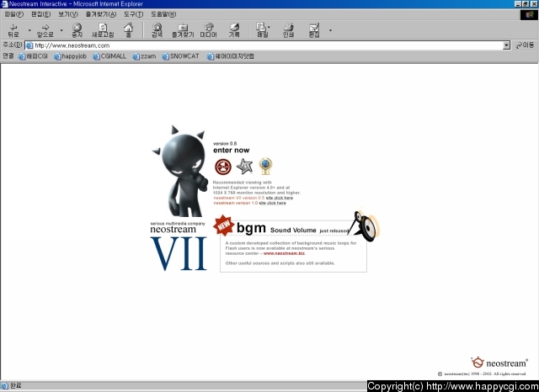Screen dimensions: 539x392
Task: Open the Favorites (즐겨찾기) toolbar pane
Action: click(183, 30)
